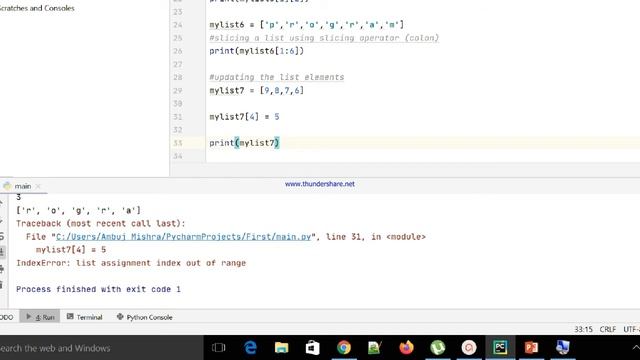Follow the main.py file path link in traceback

183,237
